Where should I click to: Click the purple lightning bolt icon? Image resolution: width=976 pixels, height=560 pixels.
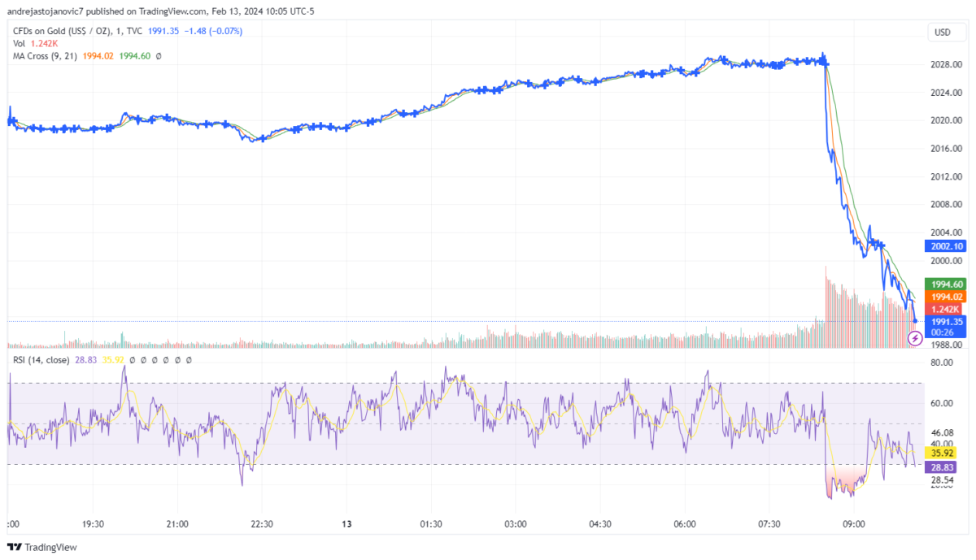[915, 338]
